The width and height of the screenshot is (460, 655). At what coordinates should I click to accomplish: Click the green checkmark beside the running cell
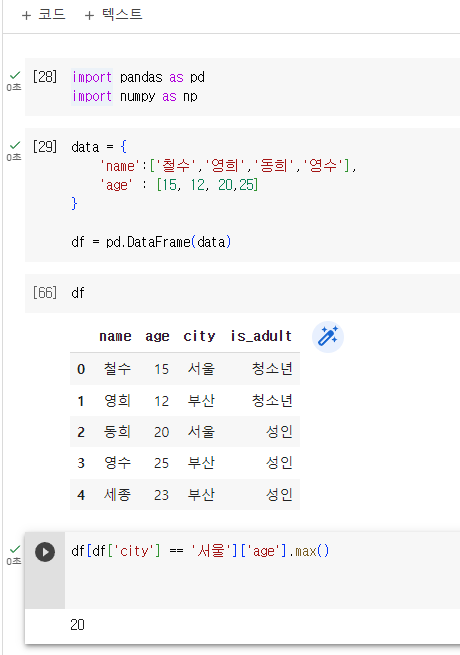(15, 549)
